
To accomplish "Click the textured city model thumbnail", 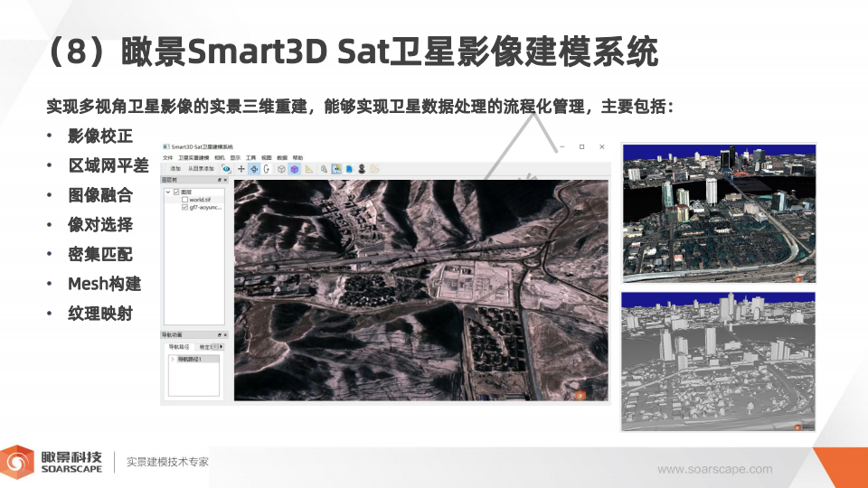I will (719, 213).
